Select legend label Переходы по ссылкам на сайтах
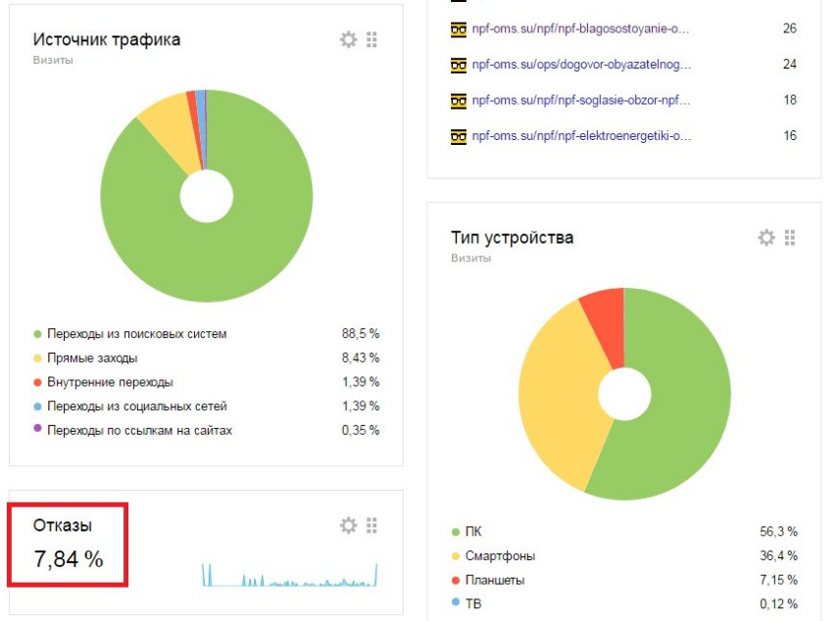This screenshot has height=621, width=840. click(140, 430)
